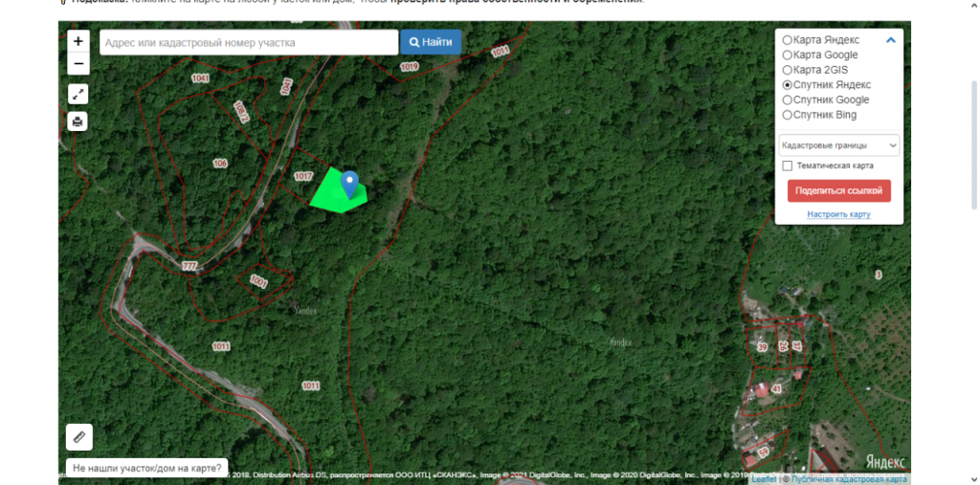Click the Поделиться ссылкой button

838,190
